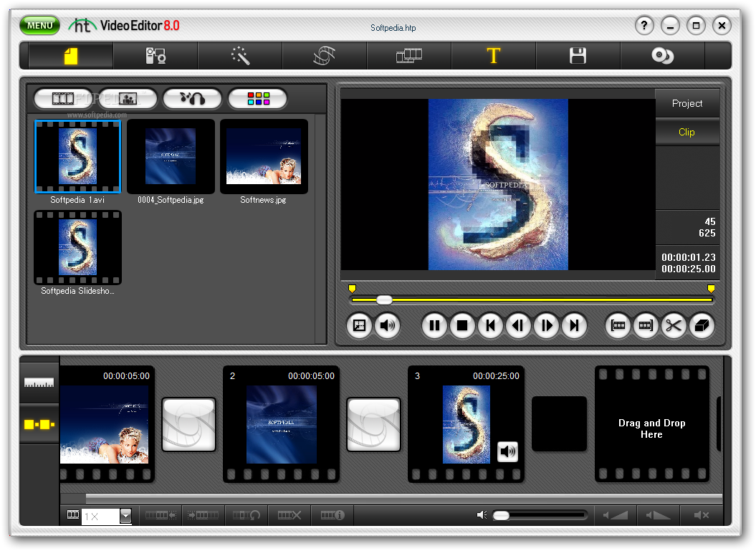Click the rising volume ramp icon
Viewport: 756px width, 551px height.
[616, 515]
